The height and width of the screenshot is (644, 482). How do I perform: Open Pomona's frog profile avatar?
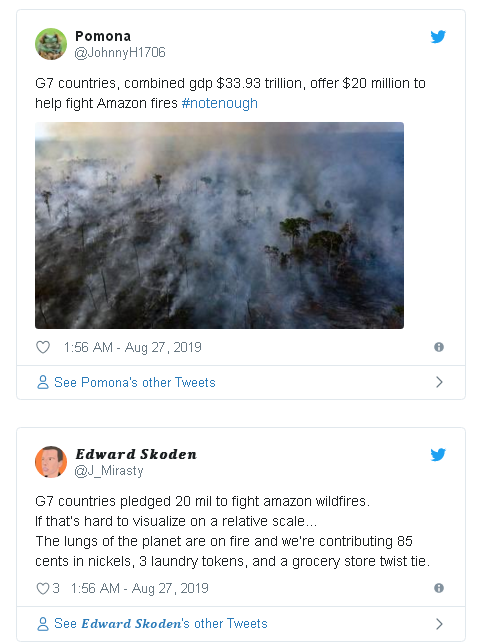(51, 44)
